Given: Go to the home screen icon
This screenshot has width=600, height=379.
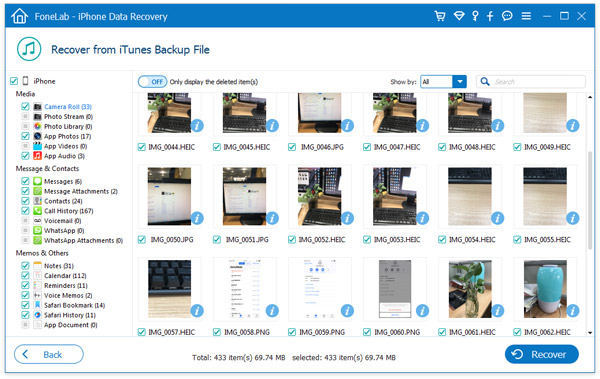Looking at the screenshot, I should click(20, 16).
